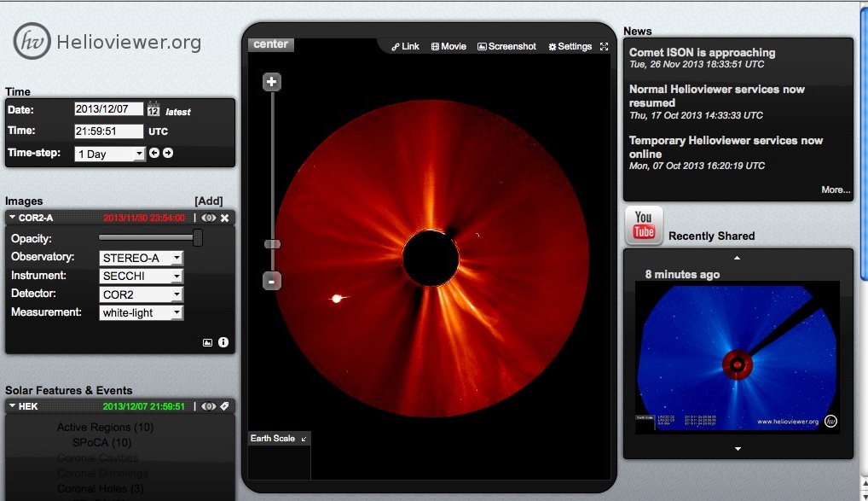Viewport: 868px width, 501px height.
Task: Toggle HEK event labels tag icon
Action: click(224, 406)
